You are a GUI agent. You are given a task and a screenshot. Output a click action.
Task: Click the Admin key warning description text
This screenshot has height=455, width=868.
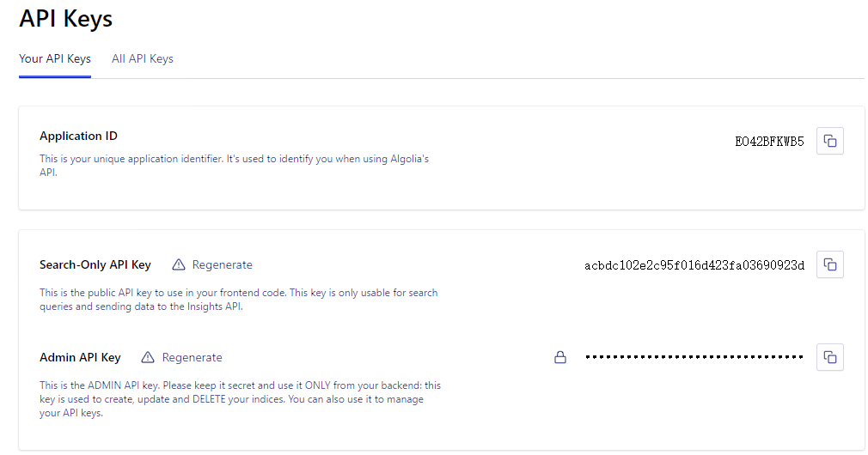[240, 399]
